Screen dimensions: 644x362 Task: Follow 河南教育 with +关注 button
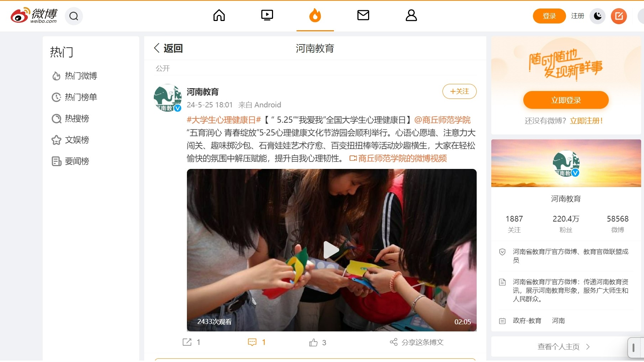pyautogui.click(x=459, y=91)
